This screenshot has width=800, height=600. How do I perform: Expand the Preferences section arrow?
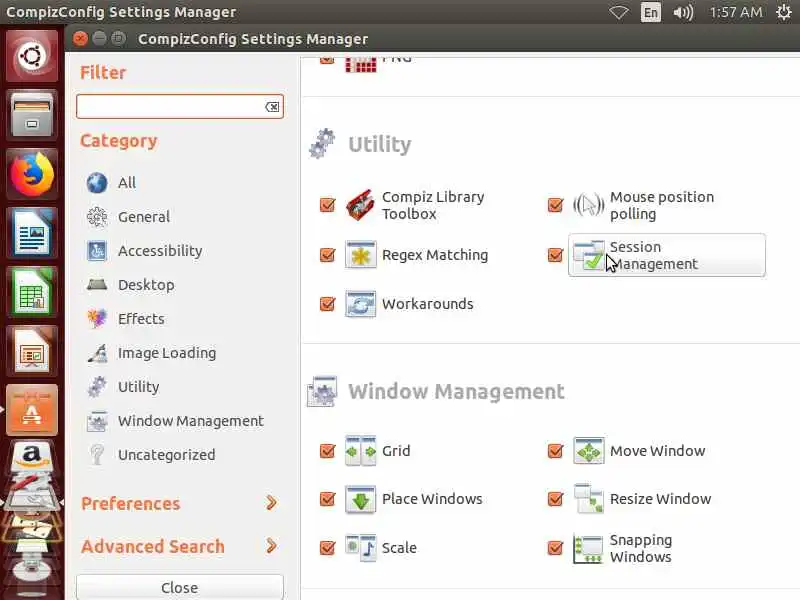tap(272, 503)
